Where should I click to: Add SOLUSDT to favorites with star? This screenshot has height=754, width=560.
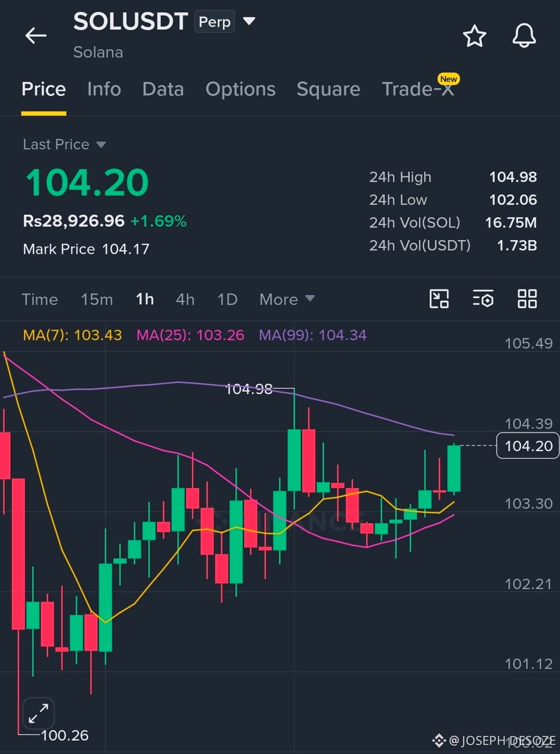[474, 36]
